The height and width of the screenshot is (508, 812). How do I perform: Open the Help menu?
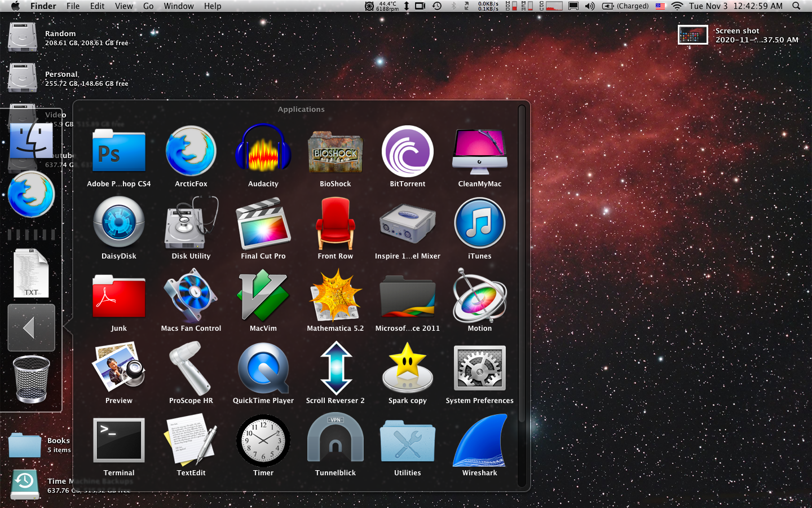213,6
